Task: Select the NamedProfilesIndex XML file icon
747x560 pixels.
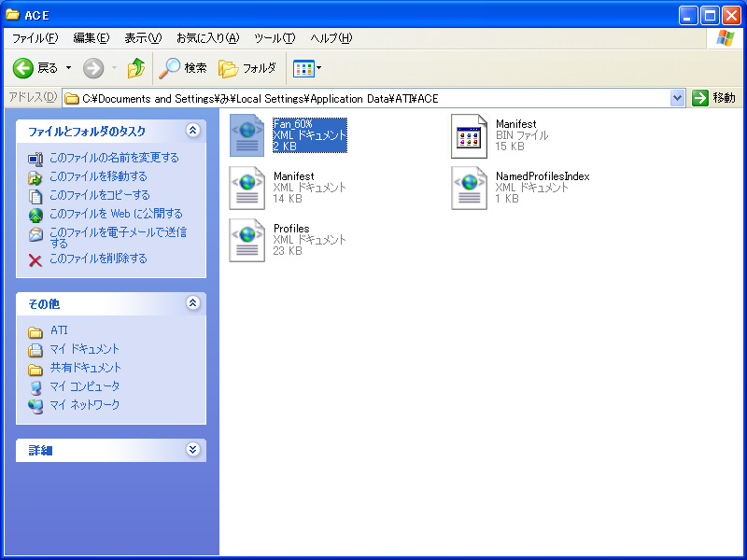Action: coord(470,188)
